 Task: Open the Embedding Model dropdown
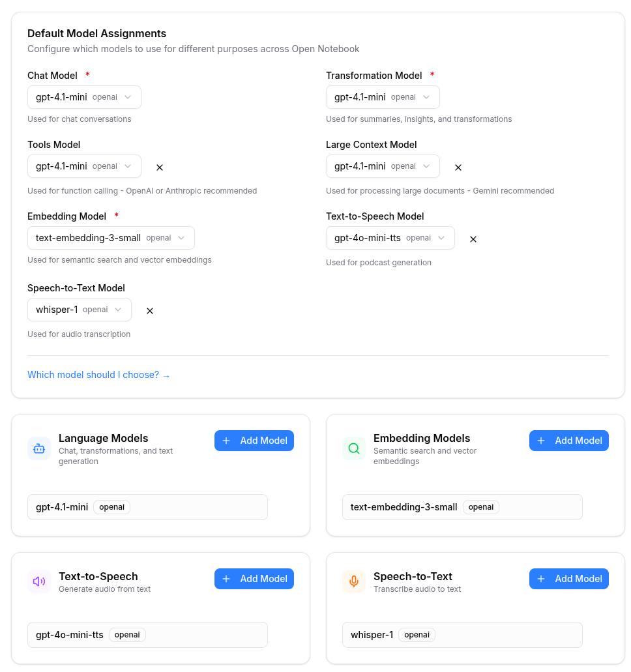(x=111, y=238)
